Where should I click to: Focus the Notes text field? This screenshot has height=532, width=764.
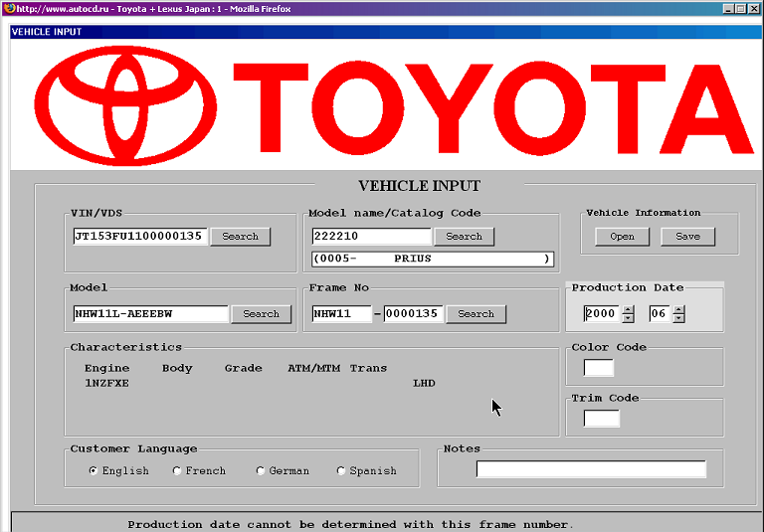click(x=591, y=469)
